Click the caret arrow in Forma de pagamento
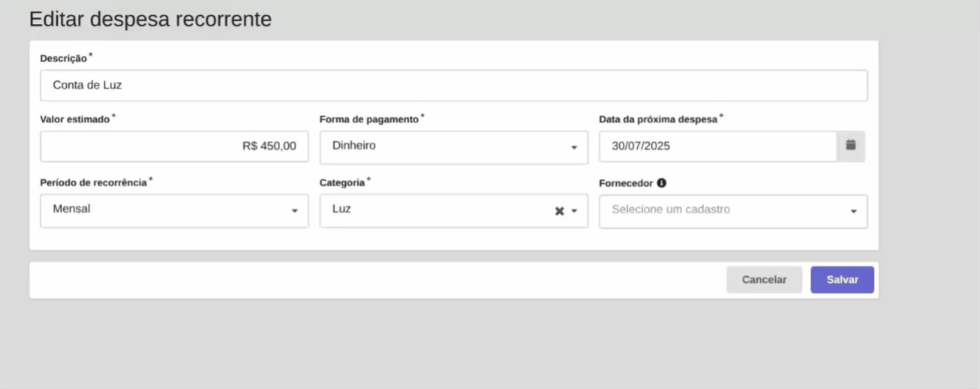Viewport: 980px width, 389px height. click(x=574, y=147)
